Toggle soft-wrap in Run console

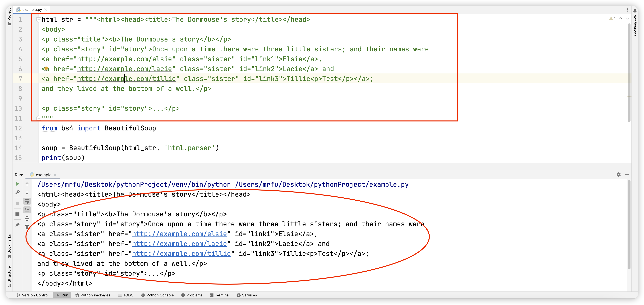click(x=27, y=201)
